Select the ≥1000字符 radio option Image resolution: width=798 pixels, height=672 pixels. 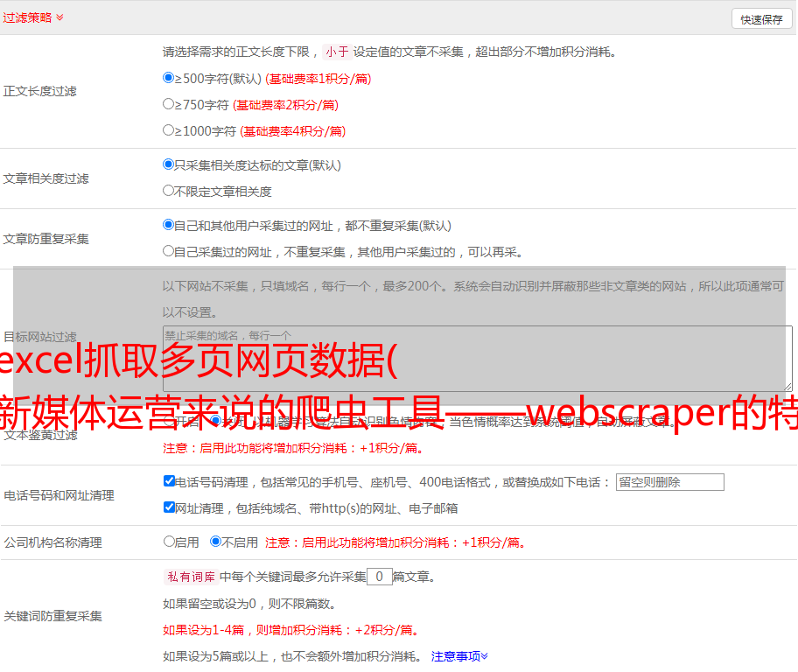click(x=168, y=129)
